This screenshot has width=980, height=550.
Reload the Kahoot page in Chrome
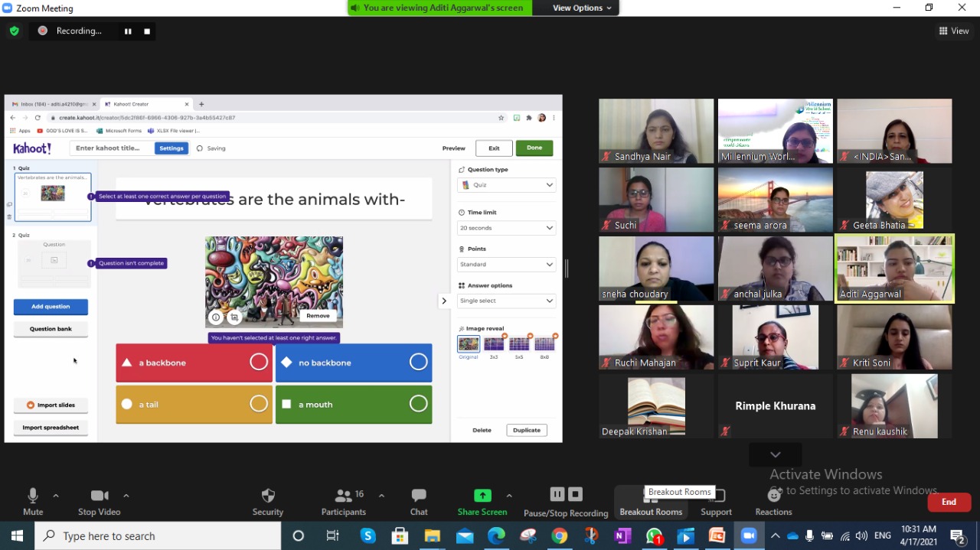(x=38, y=118)
